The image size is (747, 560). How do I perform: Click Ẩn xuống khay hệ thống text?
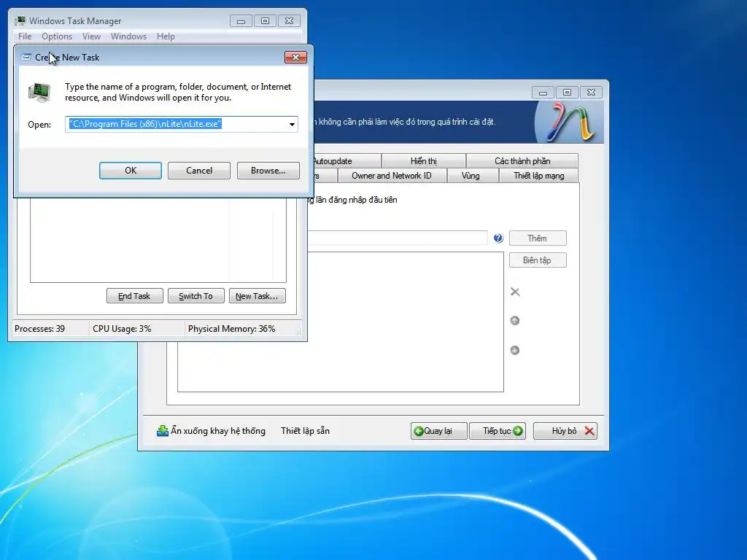pos(218,431)
